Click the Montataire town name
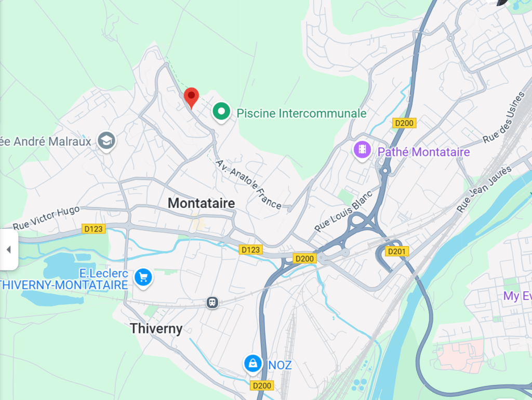This screenshot has height=400, width=532. tap(201, 203)
